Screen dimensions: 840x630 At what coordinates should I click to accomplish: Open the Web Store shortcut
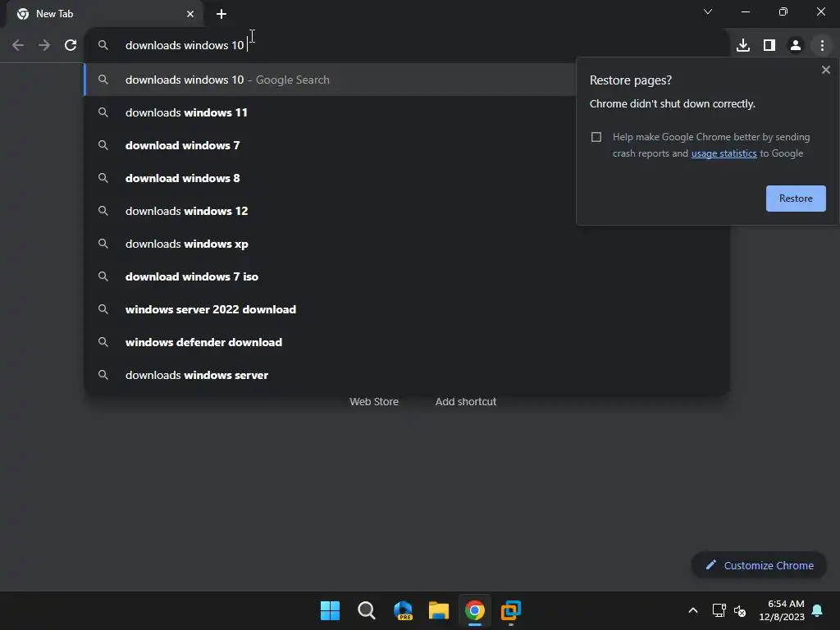click(x=374, y=401)
